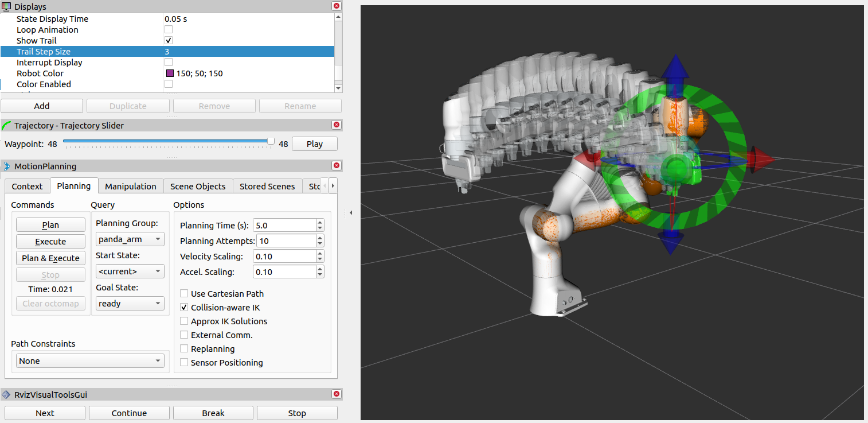The image size is (868, 423).
Task: Click the Accel. Scaling input field
Action: 285,272
